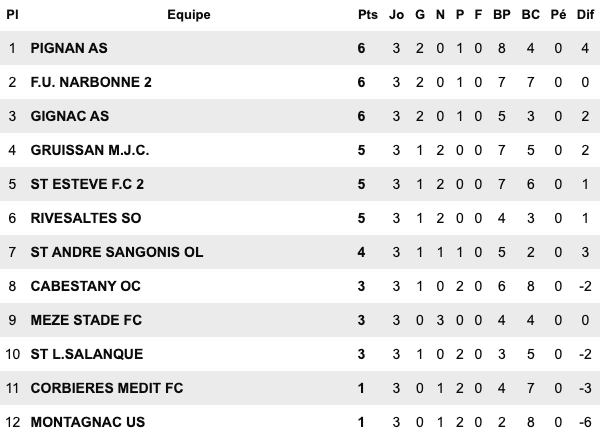The width and height of the screenshot is (601, 439).
Task: Open the F.U. NARBONNE 2 team entry
Action: 91,82
